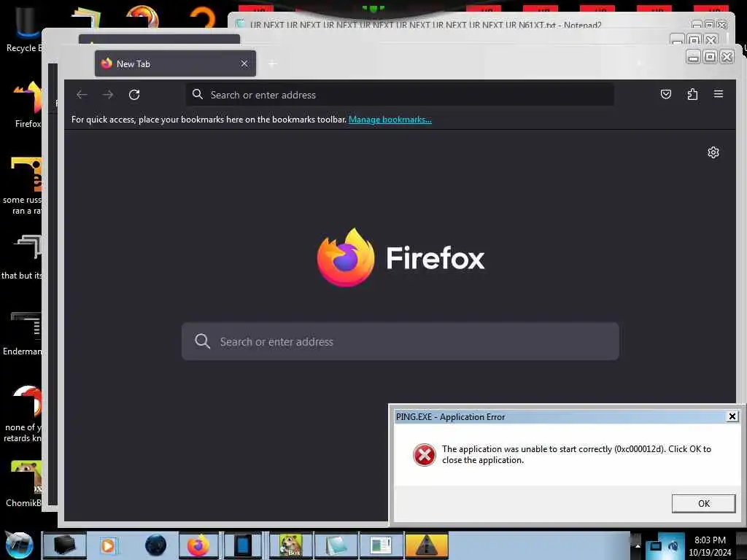Close the New Tab tab
The image size is (747, 560).
(x=244, y=63)
